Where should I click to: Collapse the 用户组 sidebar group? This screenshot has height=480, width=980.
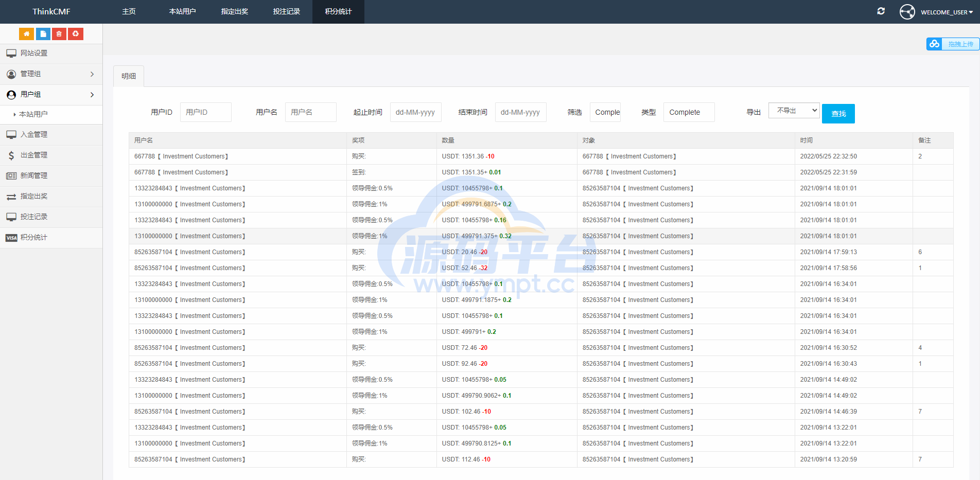click(x=51, y=95)
